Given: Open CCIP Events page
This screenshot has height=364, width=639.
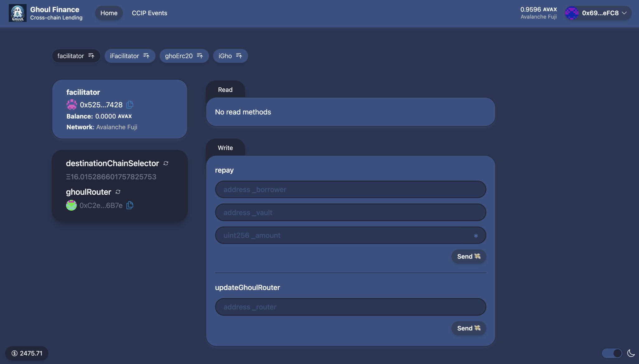Looking at the screenshot, I should pos(150,13).
